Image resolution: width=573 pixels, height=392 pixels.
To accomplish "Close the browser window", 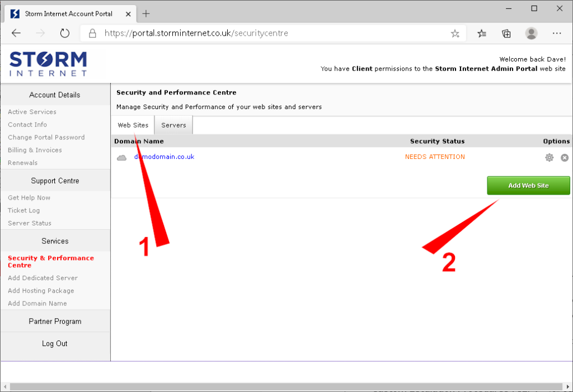I will click(x=560, y=8).
